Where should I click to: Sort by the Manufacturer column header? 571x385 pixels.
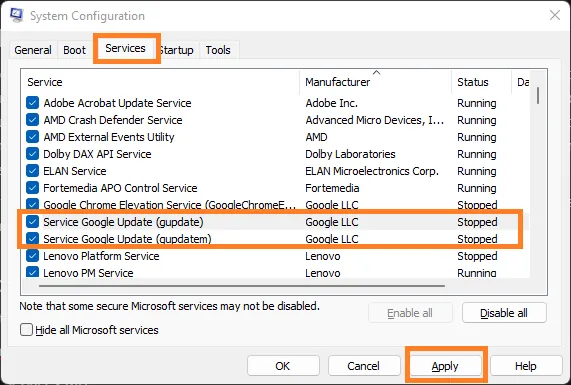[x=376, y=82]
